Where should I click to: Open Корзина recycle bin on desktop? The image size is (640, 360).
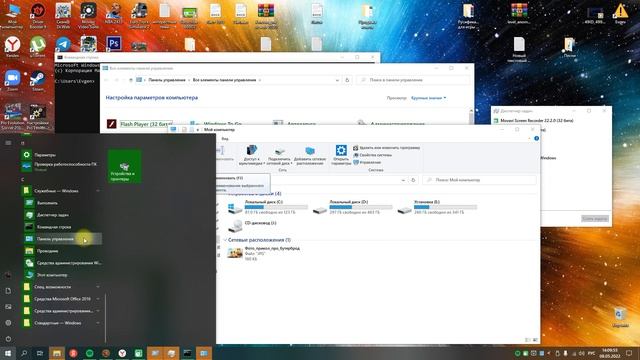coord(620,318)
